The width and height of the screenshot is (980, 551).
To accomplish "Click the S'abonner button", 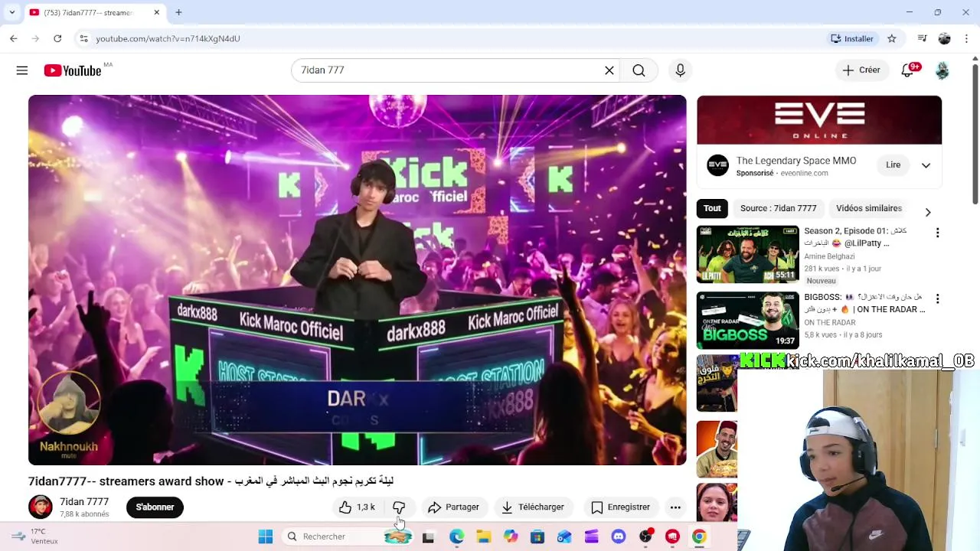I will pos(155,507).
